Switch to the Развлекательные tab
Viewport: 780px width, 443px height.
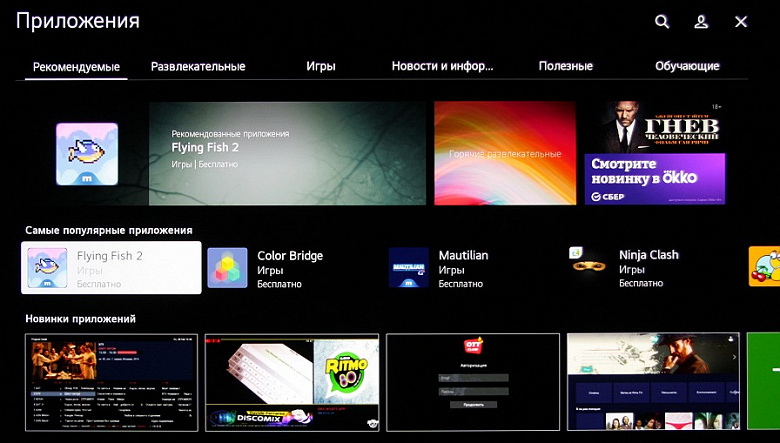tap(198, 66)
